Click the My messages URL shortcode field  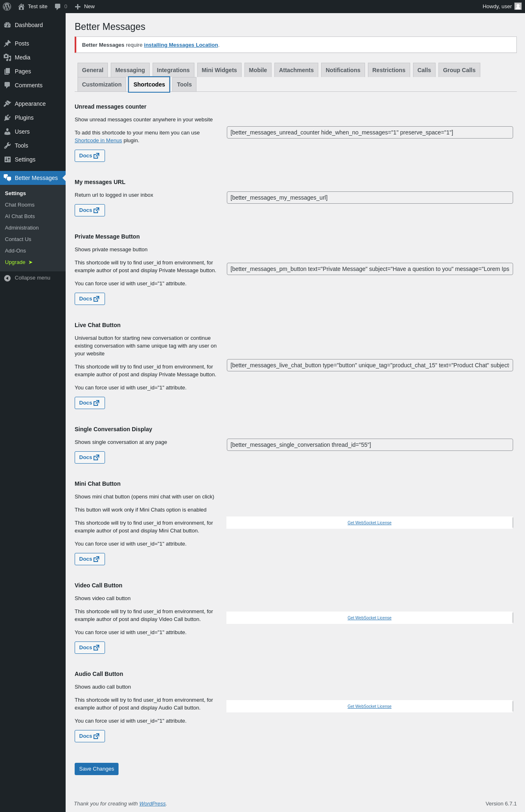370,198
